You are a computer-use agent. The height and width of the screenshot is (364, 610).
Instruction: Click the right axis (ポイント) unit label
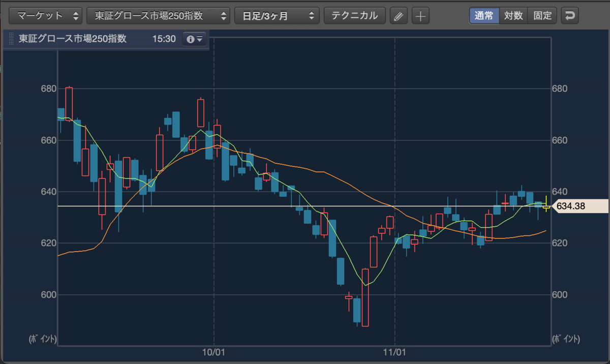click(x=566, y=339)
